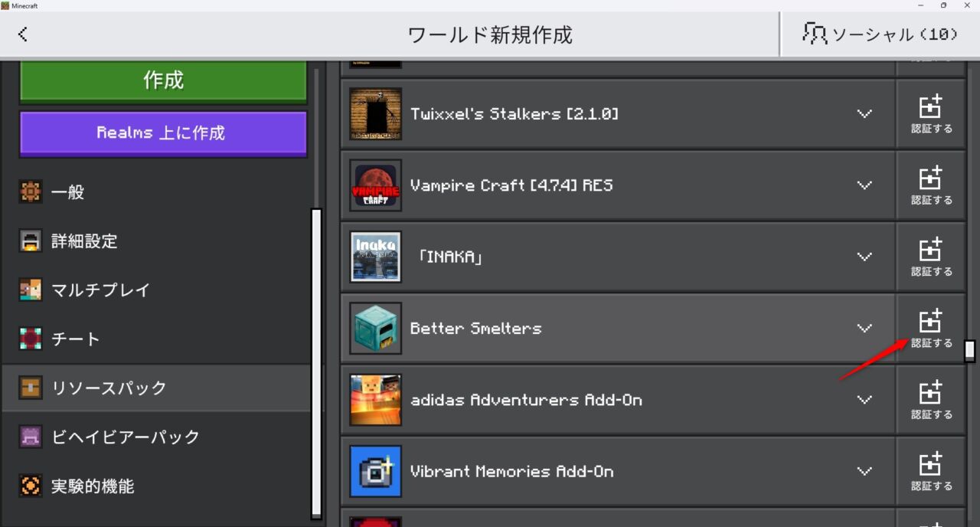Click the pack list scrollbar handle
The width and height of the screenshot is (980, 527).
(970, 351)
